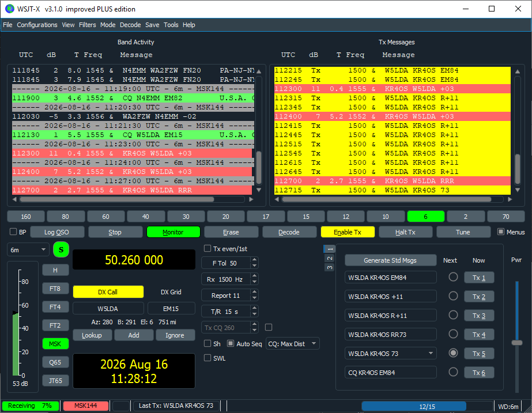Select the Next radio button for Tx 2
Image resolution: width=532 pixels, height=413 pixels.
pyautogui.click(x=453, y=296)
